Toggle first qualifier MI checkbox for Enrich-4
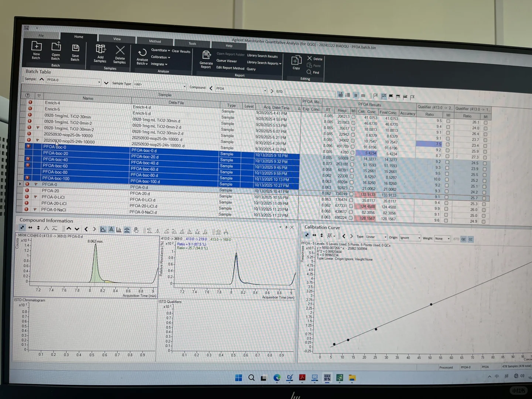This screenshot has width=532, height=399. (448, 121)
